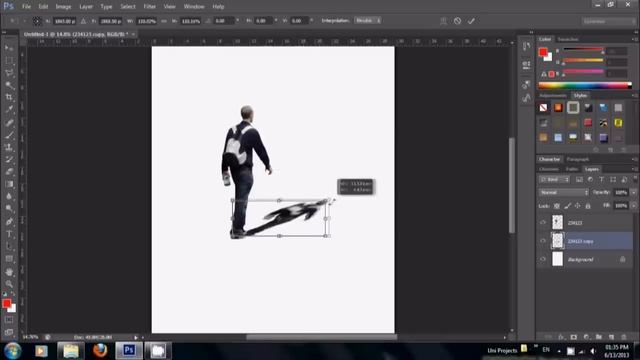Commit the transform with checkmark
Screen dimensions: 640x360
point(471,21)
